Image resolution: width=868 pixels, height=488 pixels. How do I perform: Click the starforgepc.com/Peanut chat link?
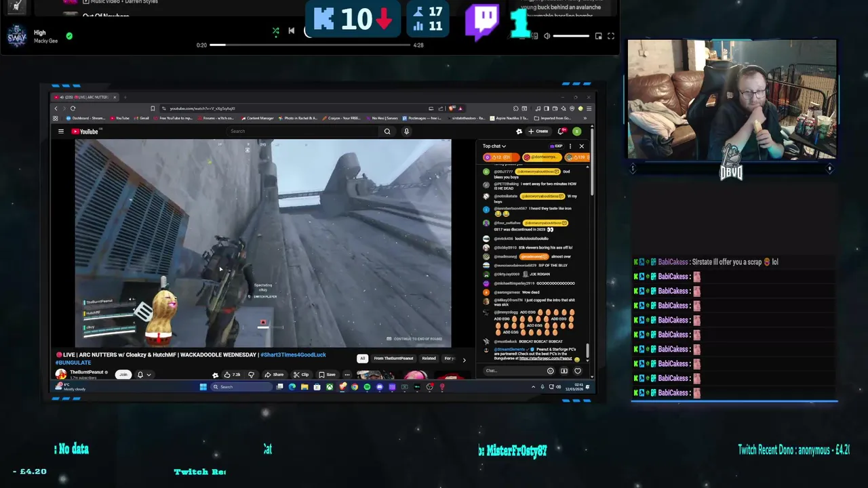tap(546, 359)
